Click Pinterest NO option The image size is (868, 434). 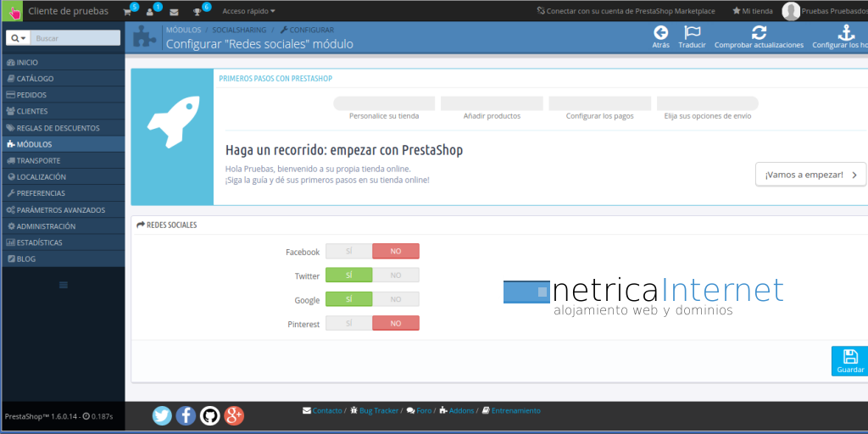(396, 323)
